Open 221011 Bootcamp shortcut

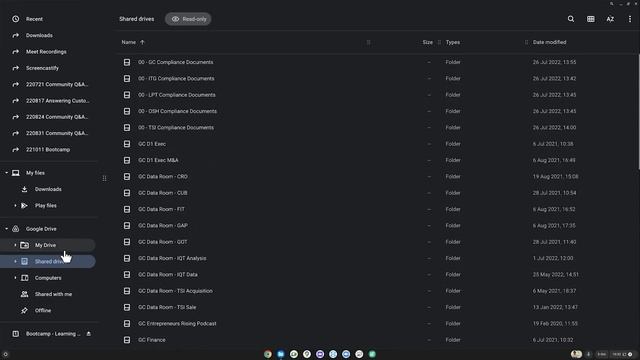(49, 149)
